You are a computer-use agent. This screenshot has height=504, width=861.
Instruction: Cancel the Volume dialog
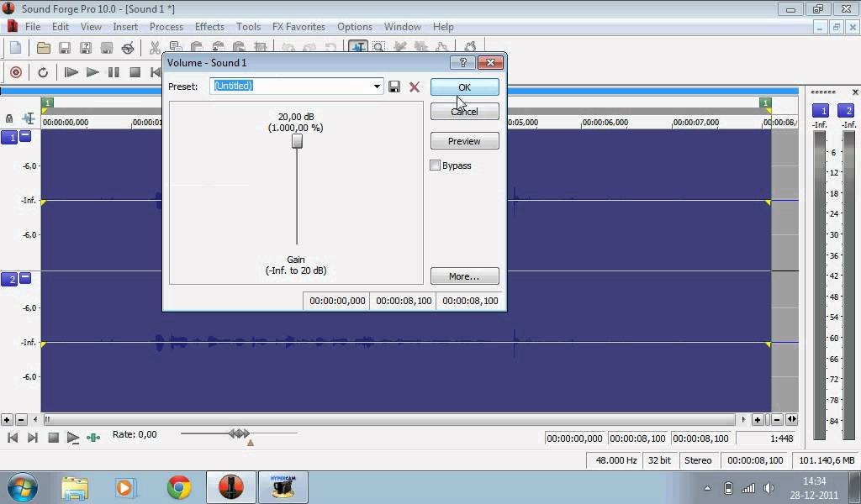click(464, 112)
